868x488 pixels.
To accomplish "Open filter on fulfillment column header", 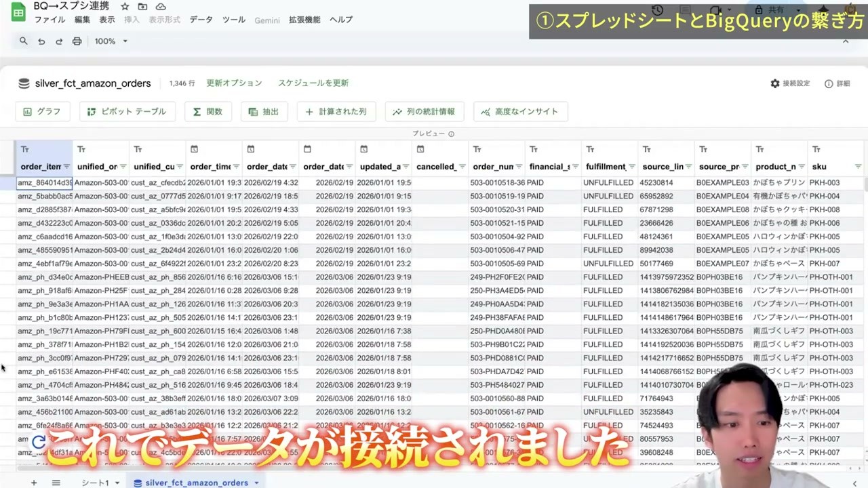I will coord(632,167).
